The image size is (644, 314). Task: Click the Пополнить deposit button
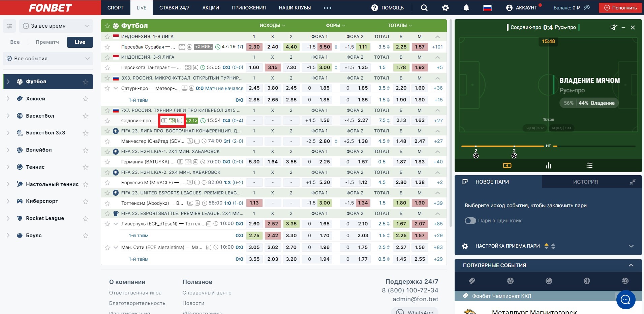(620, 8)
